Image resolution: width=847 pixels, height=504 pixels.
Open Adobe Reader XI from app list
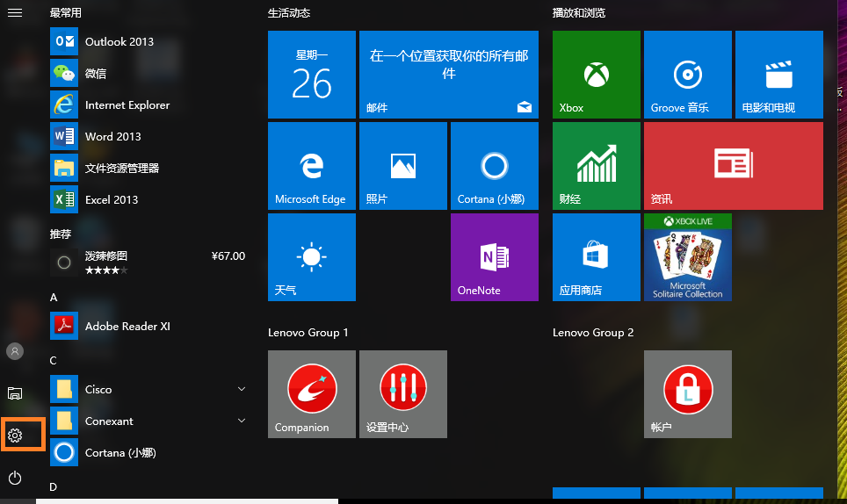pyautogui.click(x=127, y=326)
